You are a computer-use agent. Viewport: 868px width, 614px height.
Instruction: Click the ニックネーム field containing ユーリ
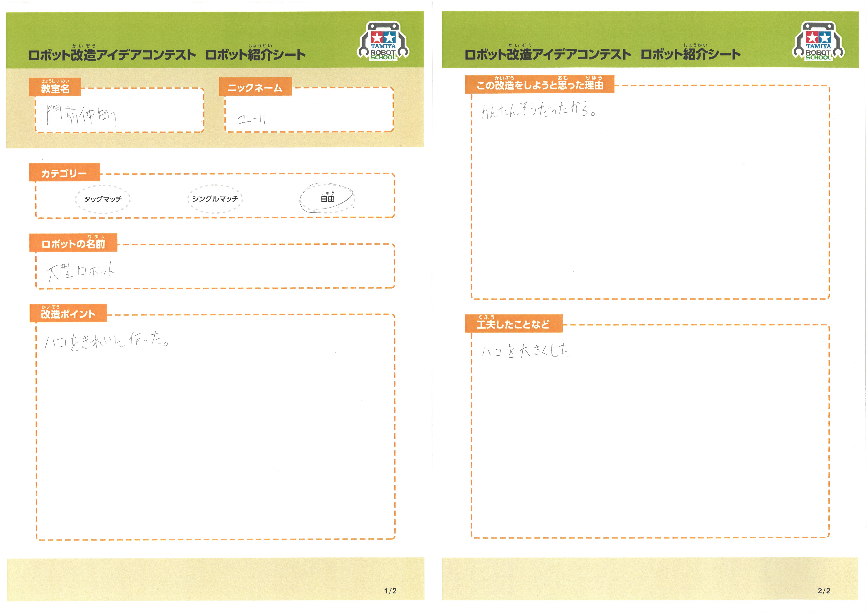[x=309, y=110]
